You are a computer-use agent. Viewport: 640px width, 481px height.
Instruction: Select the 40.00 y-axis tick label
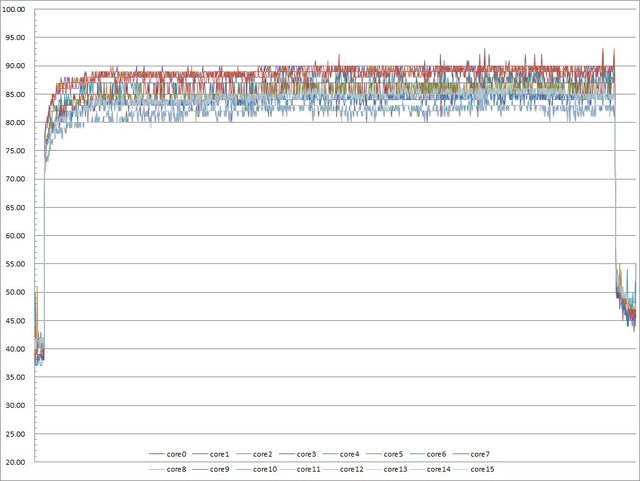(17, 349)
